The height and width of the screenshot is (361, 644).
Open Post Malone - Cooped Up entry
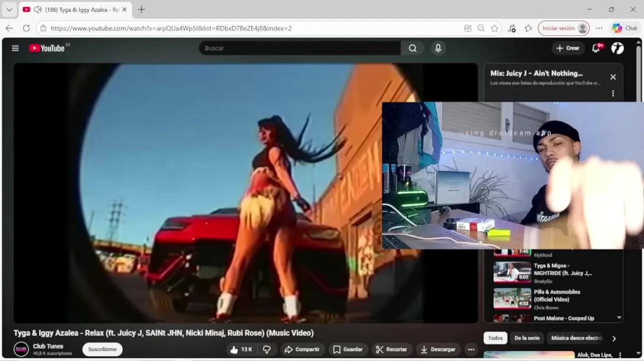(564, 318)
